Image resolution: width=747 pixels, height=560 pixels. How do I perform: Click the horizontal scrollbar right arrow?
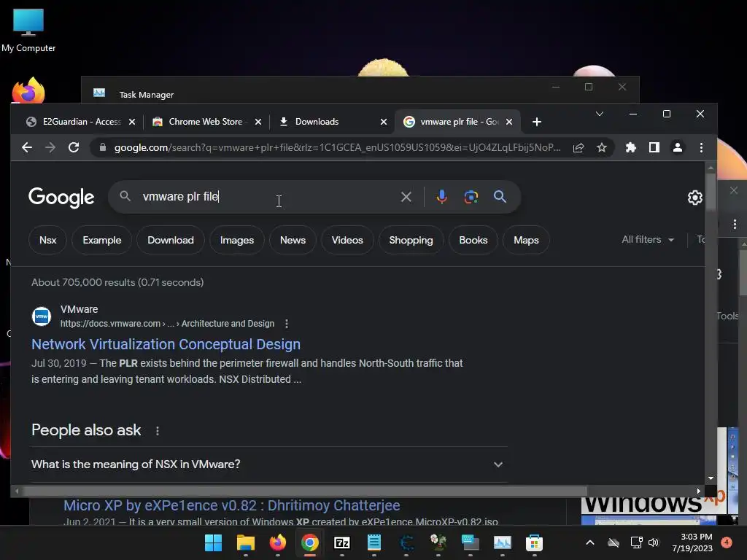pyautogui.click(x=698, y=491)
